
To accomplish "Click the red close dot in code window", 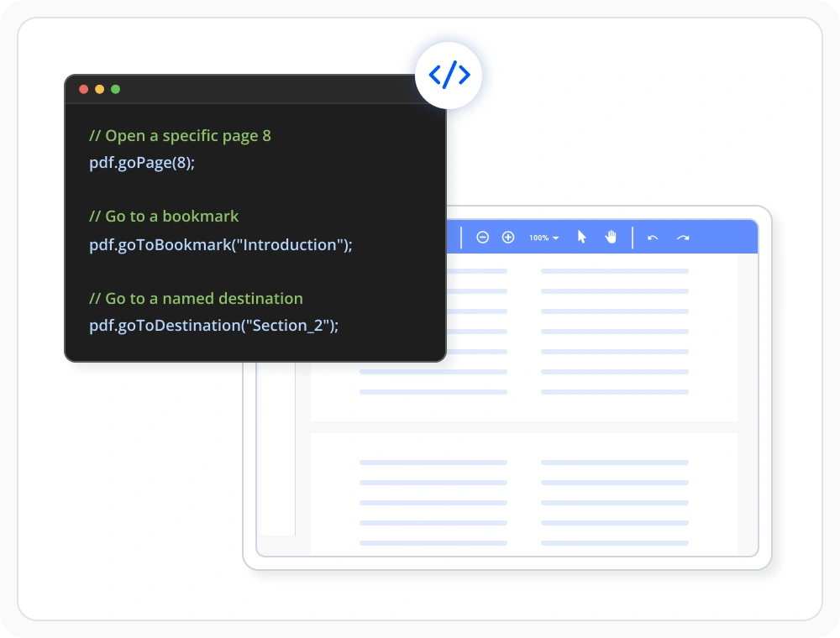I will [83, 89].
